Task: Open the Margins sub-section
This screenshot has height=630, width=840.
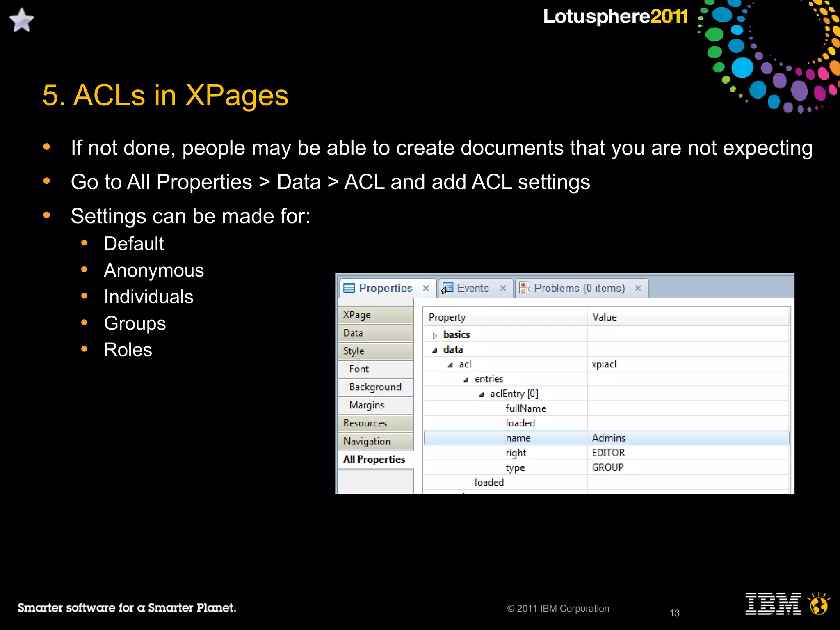Action: [x=375, y=405]
